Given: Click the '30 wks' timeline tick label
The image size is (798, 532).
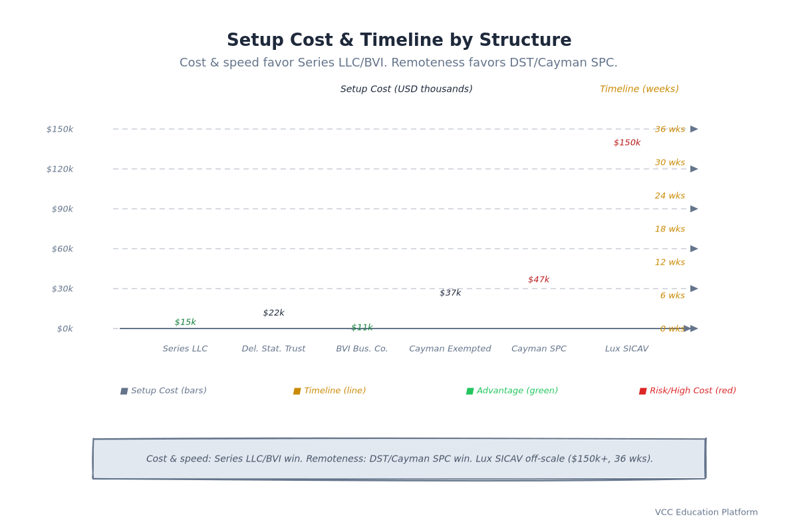Looking at the screenshot, I should [670, 162].
